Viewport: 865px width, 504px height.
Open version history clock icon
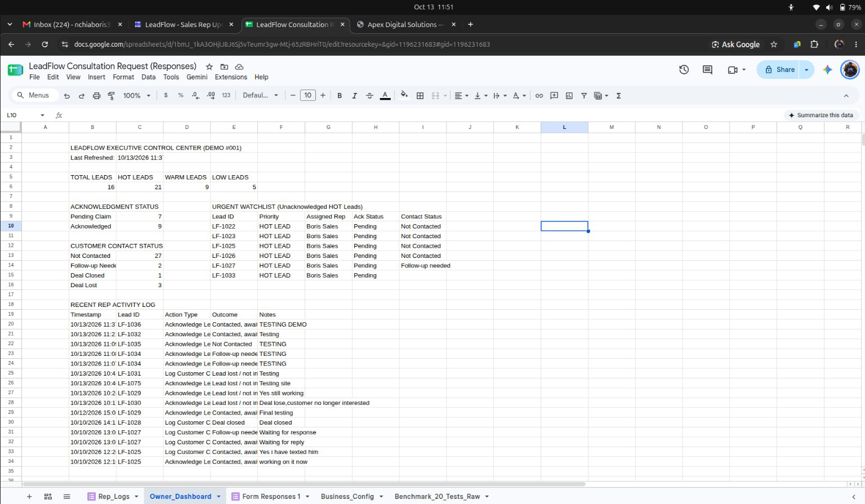[684, 70]
